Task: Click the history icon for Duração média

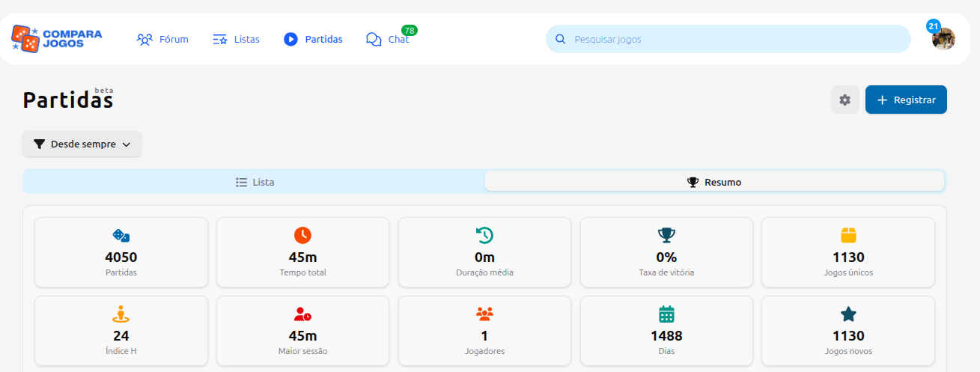Action: tap(484, 235)
